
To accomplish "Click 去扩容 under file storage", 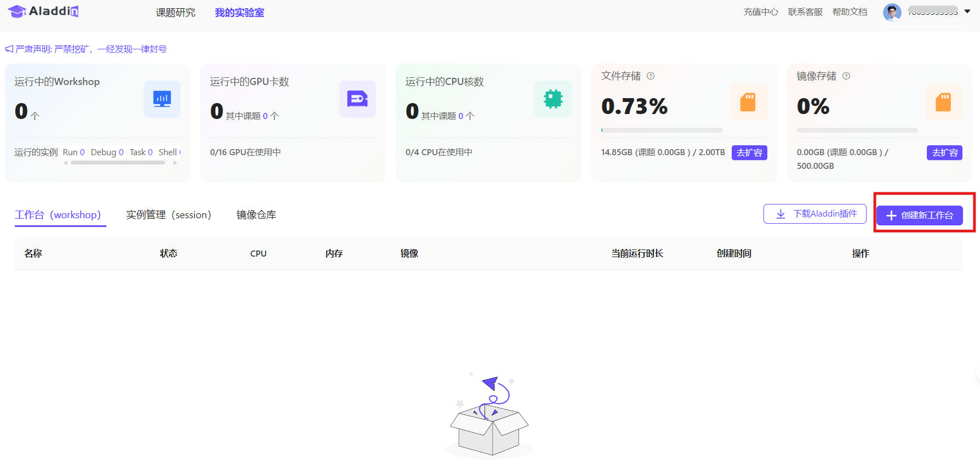I will tap(749, 153).
